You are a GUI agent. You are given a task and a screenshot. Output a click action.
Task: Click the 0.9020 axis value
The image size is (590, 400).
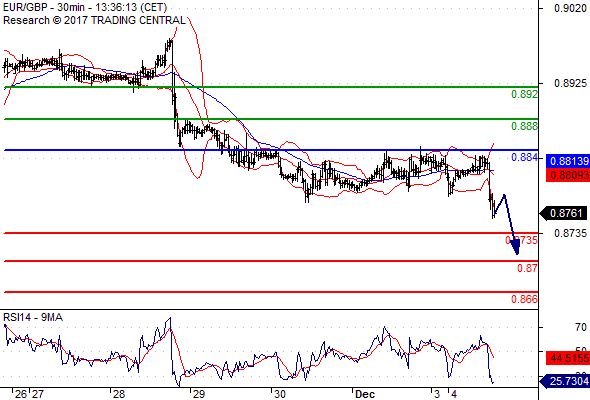(570, 8)
